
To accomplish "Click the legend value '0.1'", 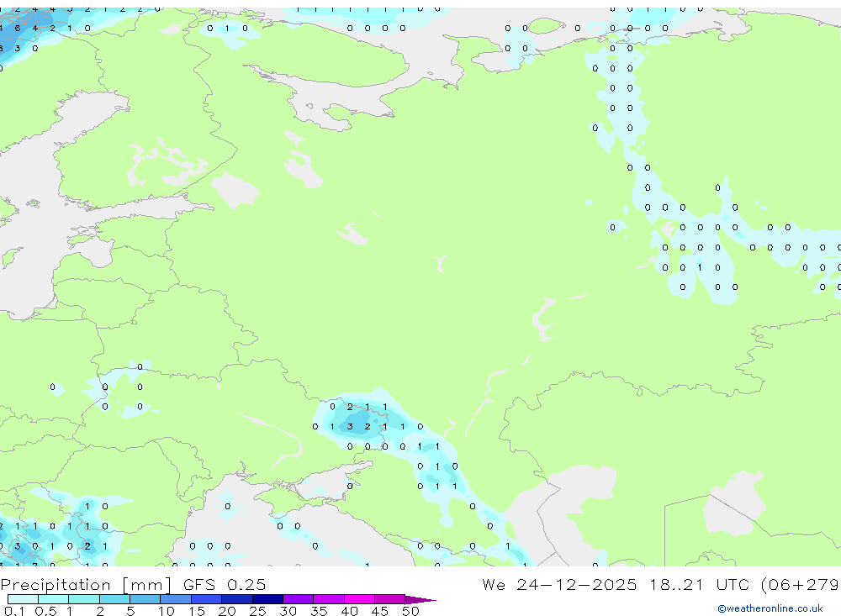I will tap(14, 611).
